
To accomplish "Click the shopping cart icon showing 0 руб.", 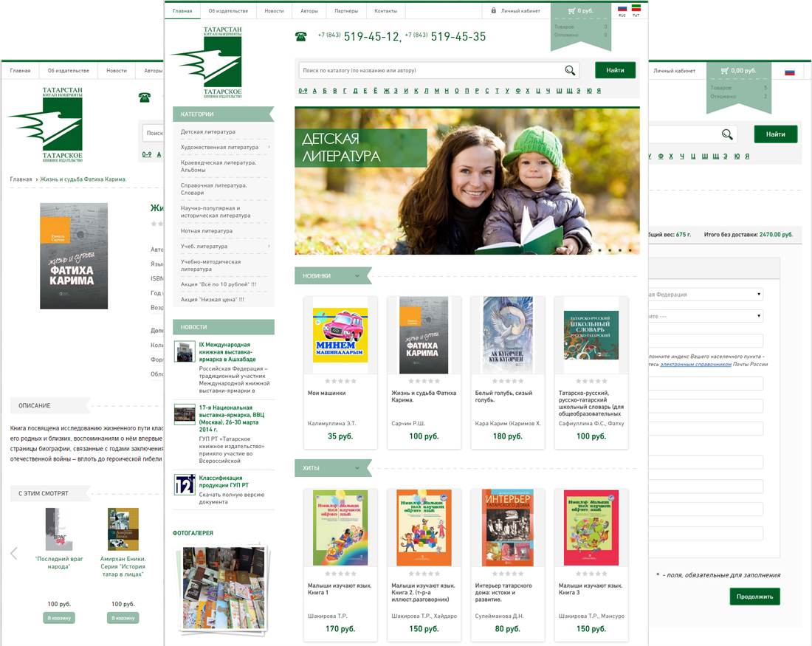I will tap(571, 11).
